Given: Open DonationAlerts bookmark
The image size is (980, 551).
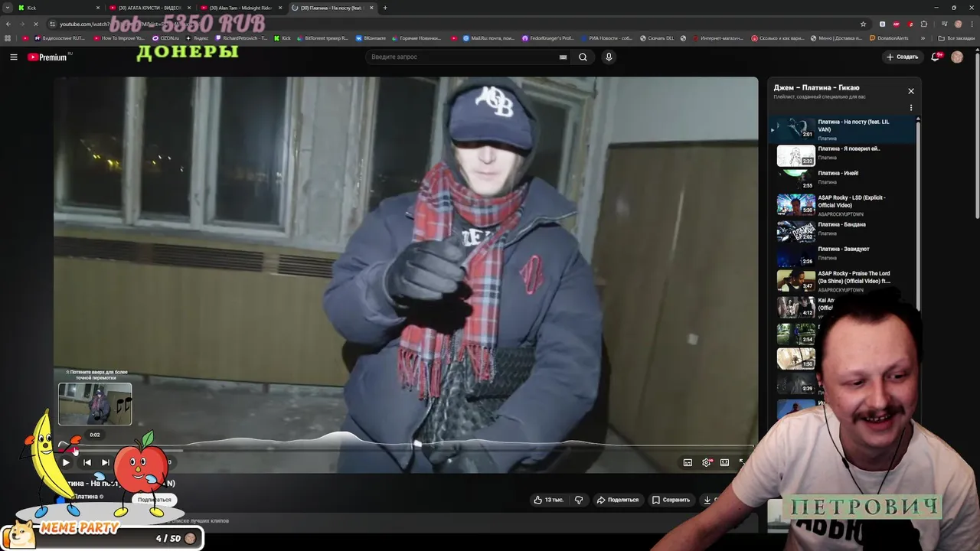Looking at the screenshot, I should 888,38.
